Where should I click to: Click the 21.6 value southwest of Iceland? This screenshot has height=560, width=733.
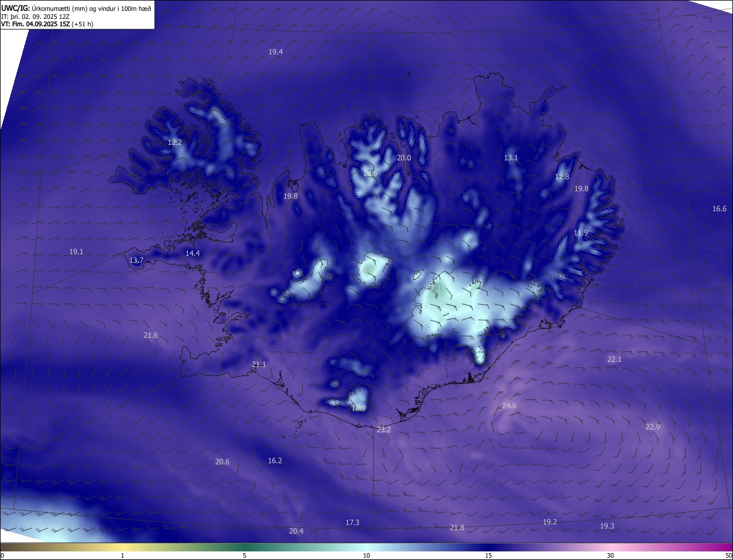pyautogui.click(x=151, y=335)
